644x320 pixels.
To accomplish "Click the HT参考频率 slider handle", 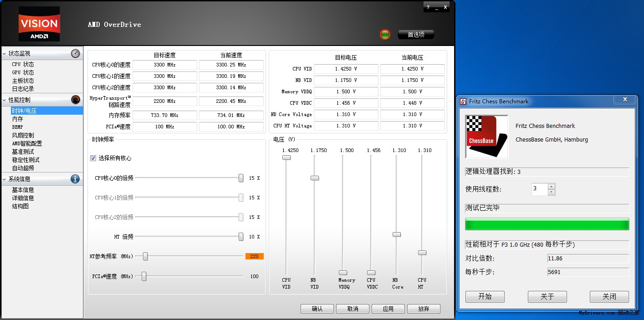I will pyautogui.click(x=145, y=256).
